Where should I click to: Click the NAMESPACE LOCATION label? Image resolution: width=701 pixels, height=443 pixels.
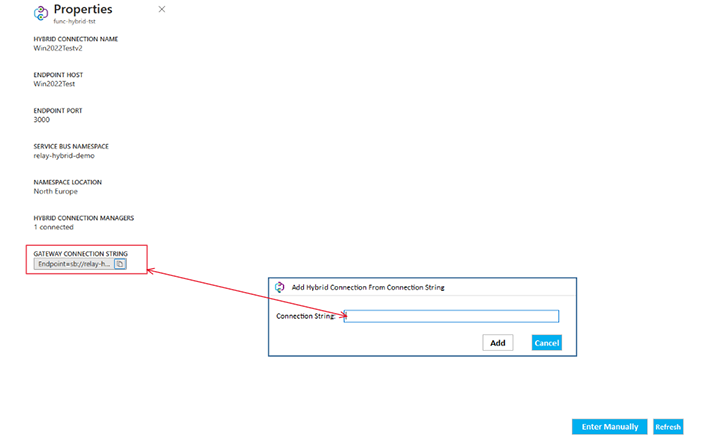[x=68, y=182]
